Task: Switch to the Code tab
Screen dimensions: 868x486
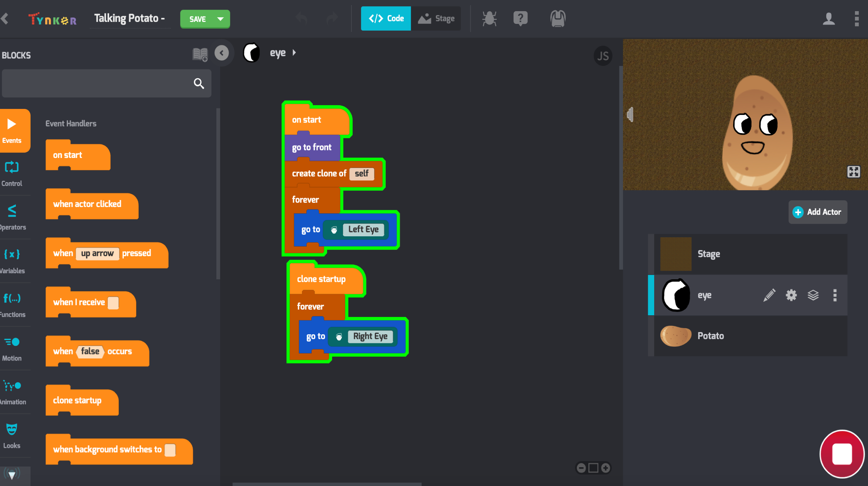Action: point(386,18)
